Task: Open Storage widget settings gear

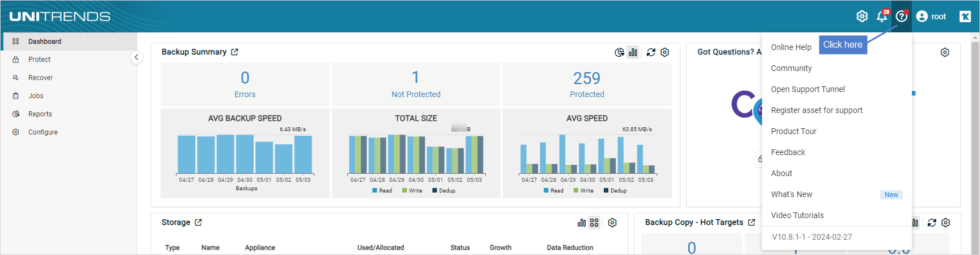Action: click(x=612, y=223)
